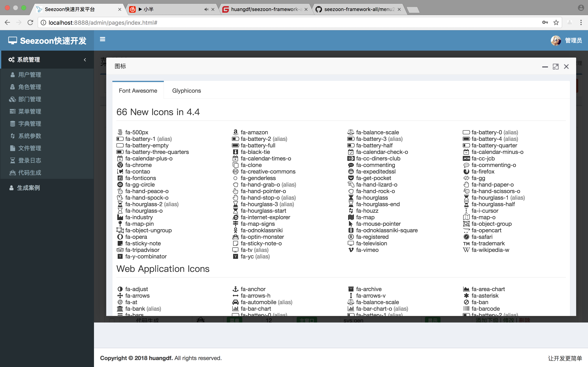Bookmark page with the star icon
The width and height of the screenshot is (588, 367).
(x=556, y=23)
